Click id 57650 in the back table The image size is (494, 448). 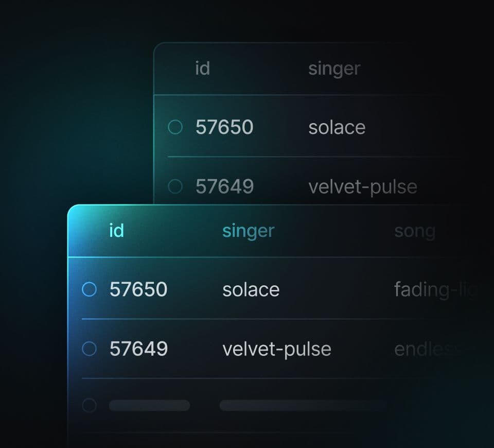[x=224, y=127]
